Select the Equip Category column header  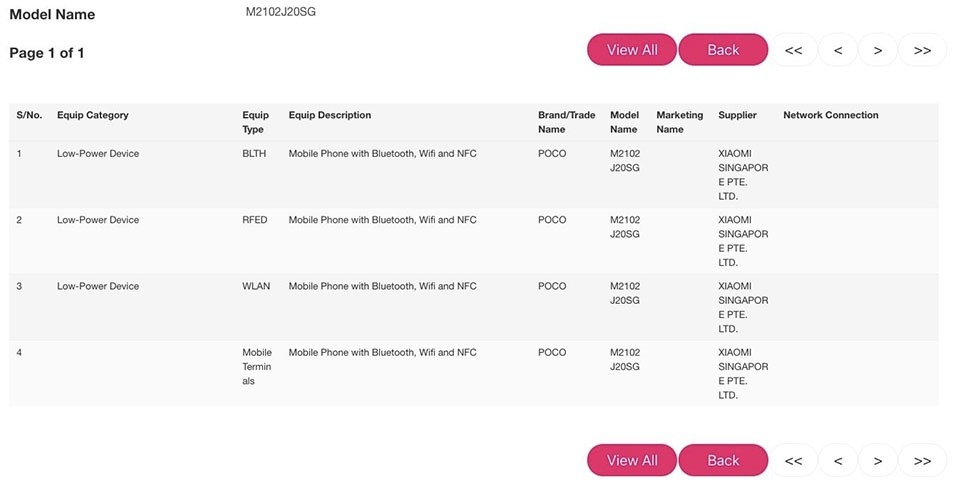(x=92, y=115)
